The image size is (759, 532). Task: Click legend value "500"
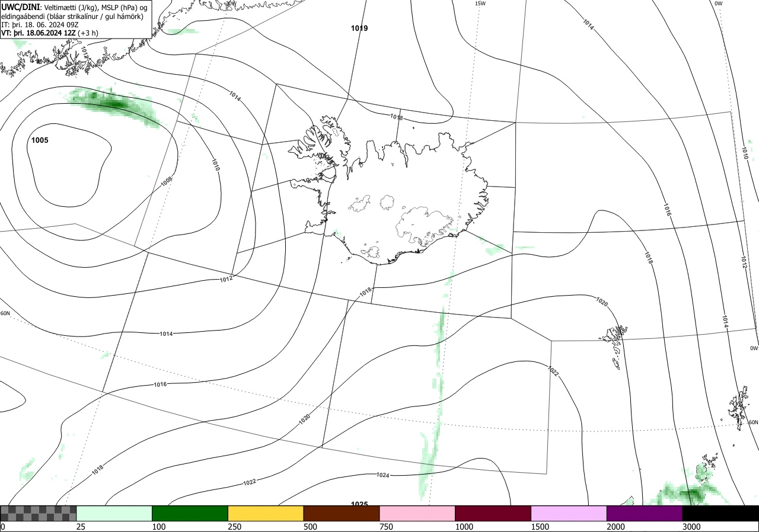point(310,527)
